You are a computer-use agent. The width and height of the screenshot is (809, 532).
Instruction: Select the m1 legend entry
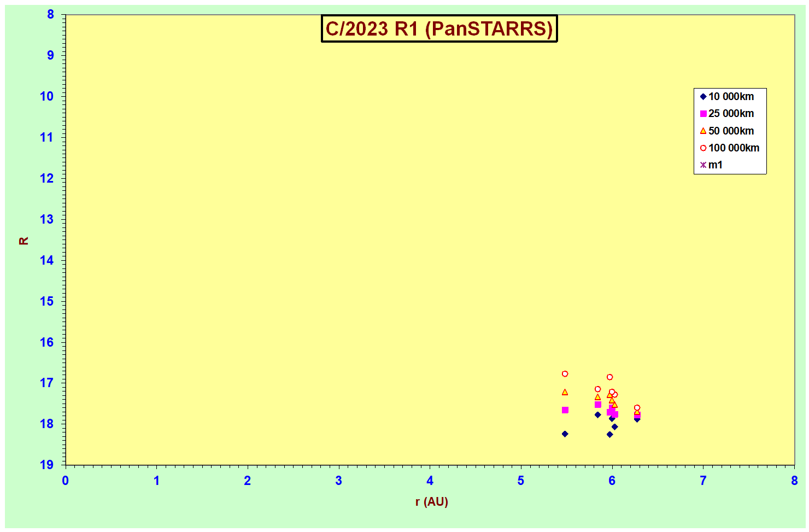tap(711, 165)
